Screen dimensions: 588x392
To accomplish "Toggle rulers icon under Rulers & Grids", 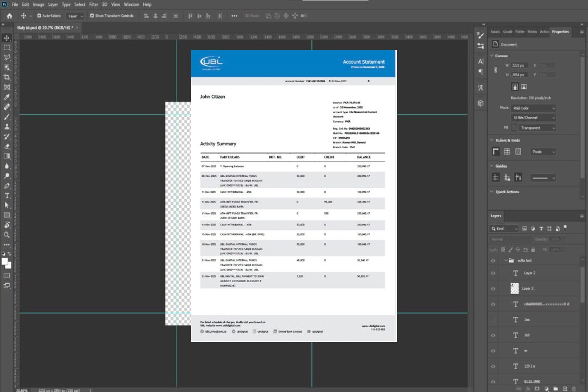I will click(496, 151).
